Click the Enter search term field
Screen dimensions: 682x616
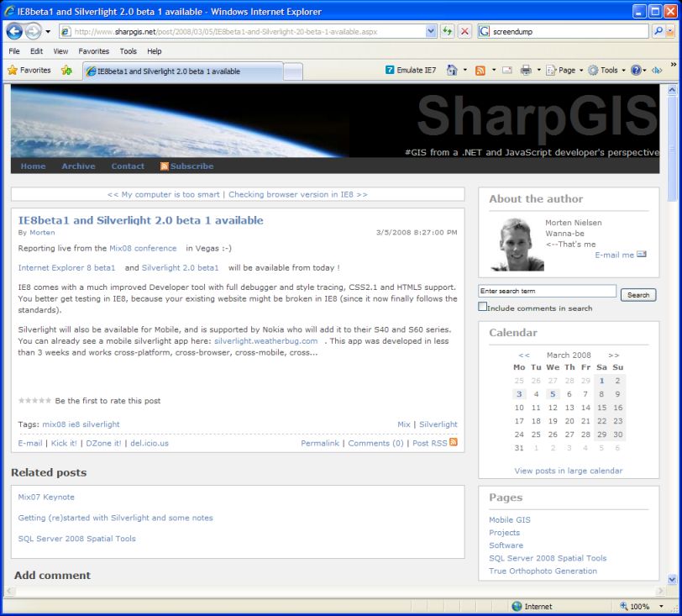[547, 291]
